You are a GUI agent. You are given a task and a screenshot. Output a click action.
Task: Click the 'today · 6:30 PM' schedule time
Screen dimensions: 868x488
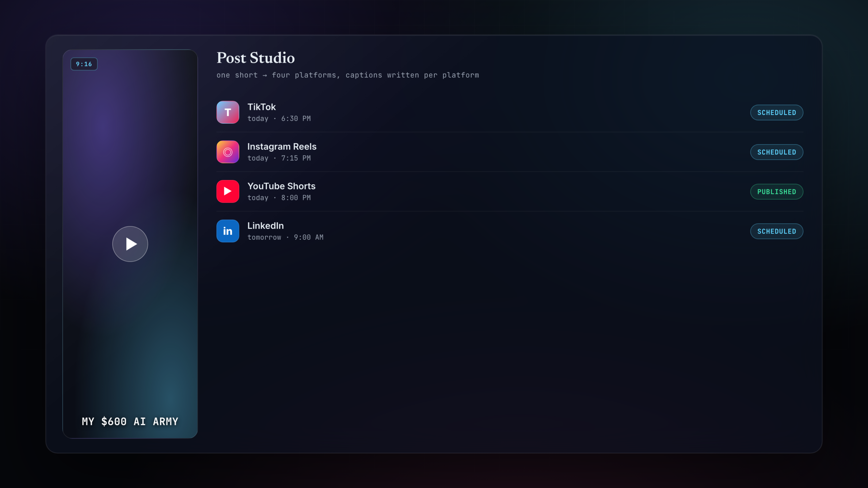(279, 119)
